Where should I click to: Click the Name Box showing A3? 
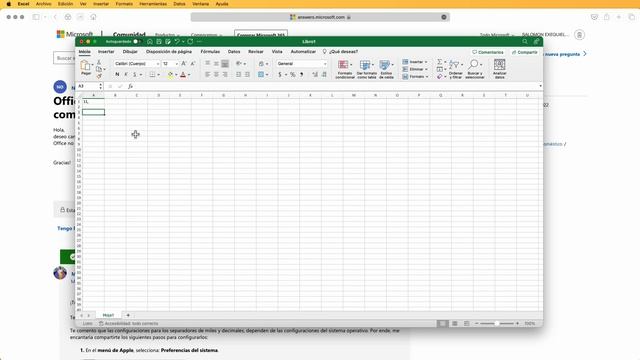[x=90, y=86]
